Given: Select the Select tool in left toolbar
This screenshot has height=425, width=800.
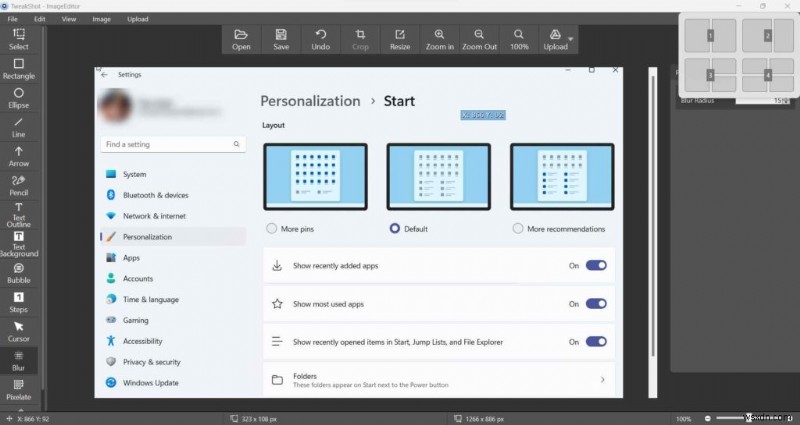Looking at the screenshot, I should (x=18, y=39).
